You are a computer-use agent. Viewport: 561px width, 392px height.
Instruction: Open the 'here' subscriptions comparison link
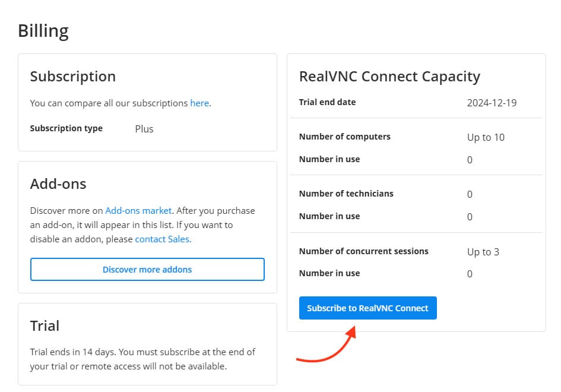(199, 103)
